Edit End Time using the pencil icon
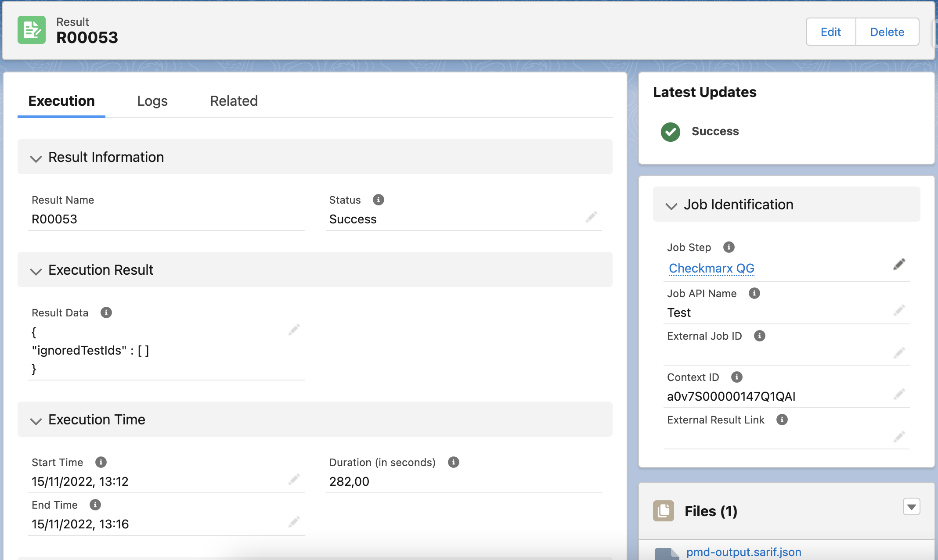938x560 pixels. click(x=294, y=521)
